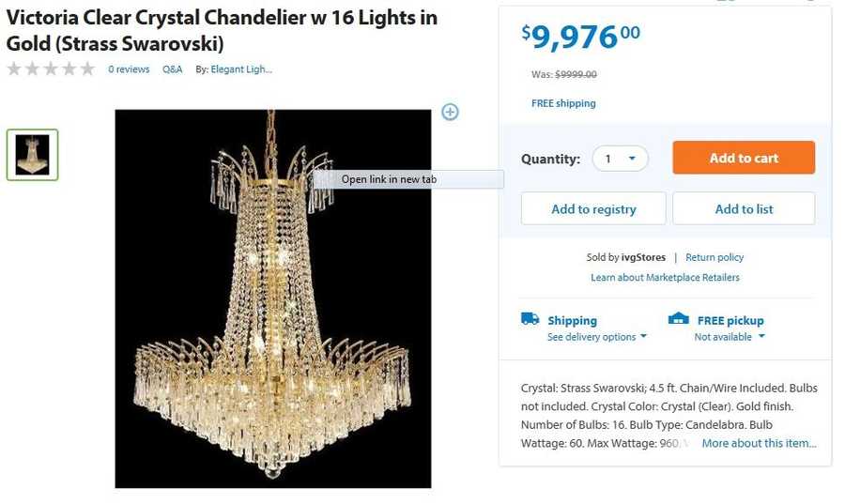Click the shipping truck icon
This screenshot has height=504, width=845.
pyautogui.click(x=530, y=319)
